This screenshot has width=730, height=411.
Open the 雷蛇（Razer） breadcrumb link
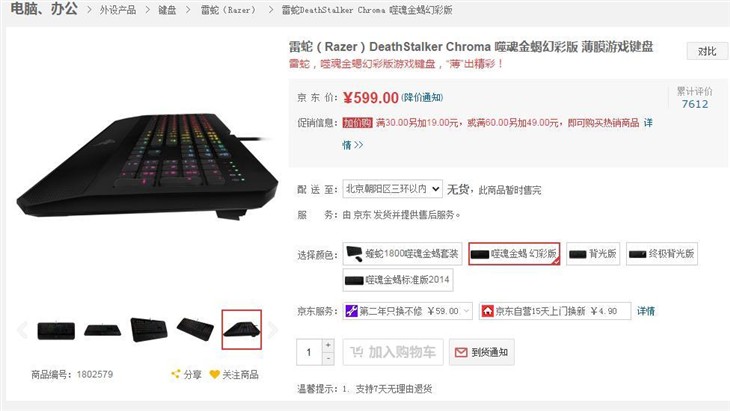pyautogui.click(x=228, y=10)
